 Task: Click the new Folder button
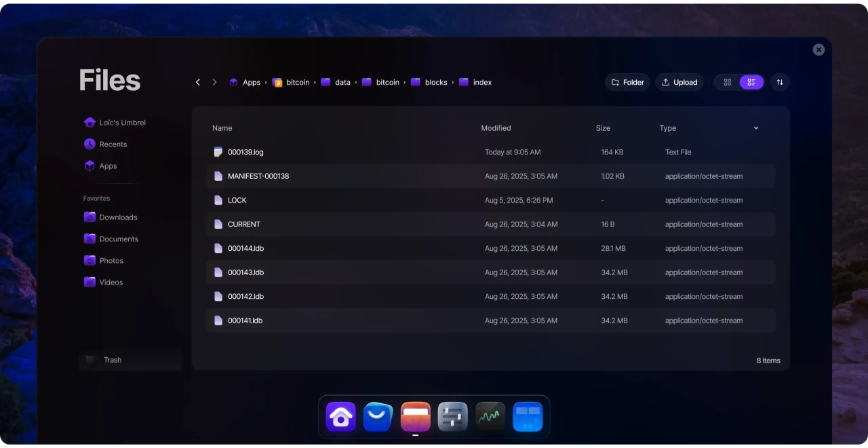(x=627, y=82)
